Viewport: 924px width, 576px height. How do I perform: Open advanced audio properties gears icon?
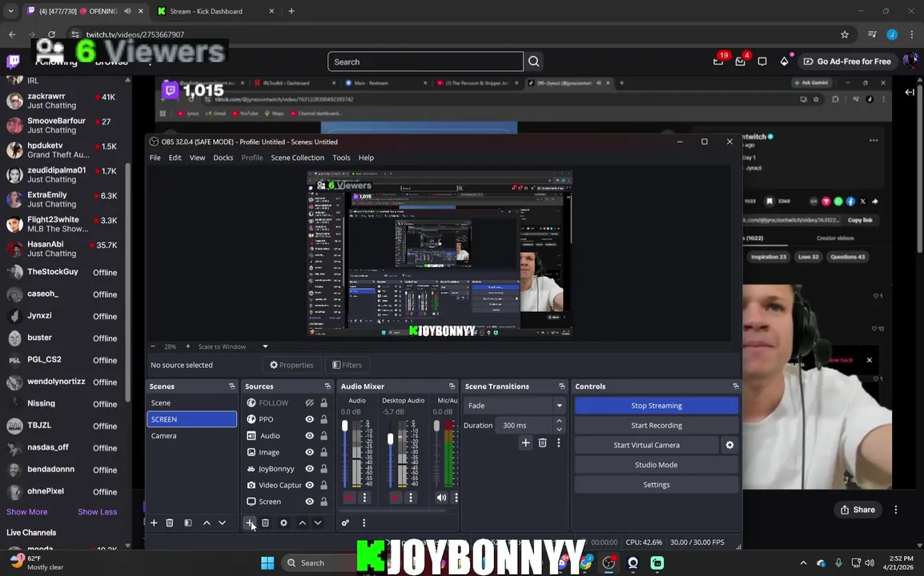point(345,522)
